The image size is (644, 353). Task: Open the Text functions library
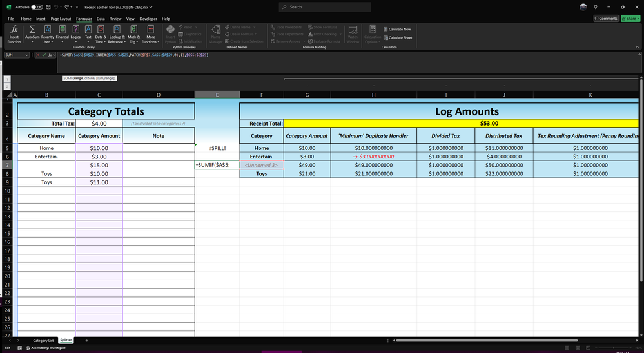88,34
